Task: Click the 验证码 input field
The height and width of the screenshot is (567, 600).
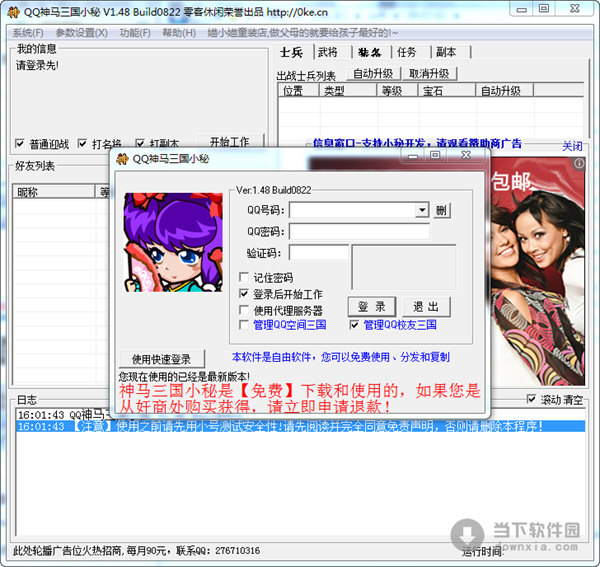Action: click(x=319, y=253)
